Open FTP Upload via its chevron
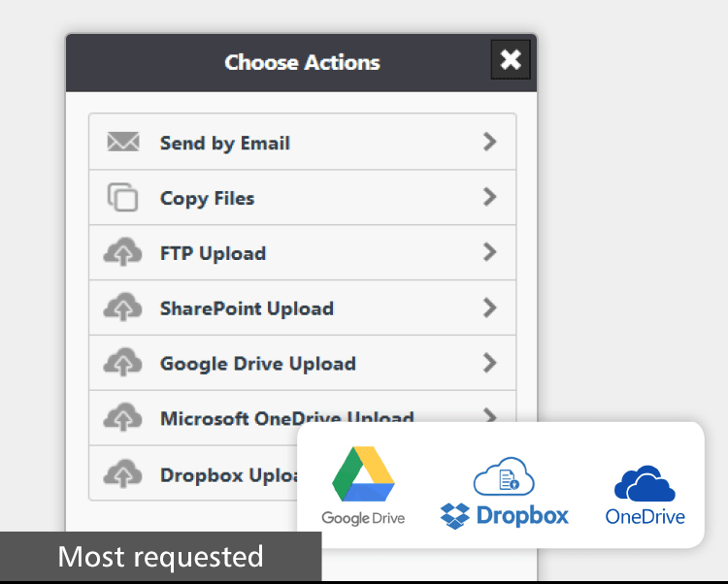This screenshot has height=584, width=728. (x=490, y=252)
